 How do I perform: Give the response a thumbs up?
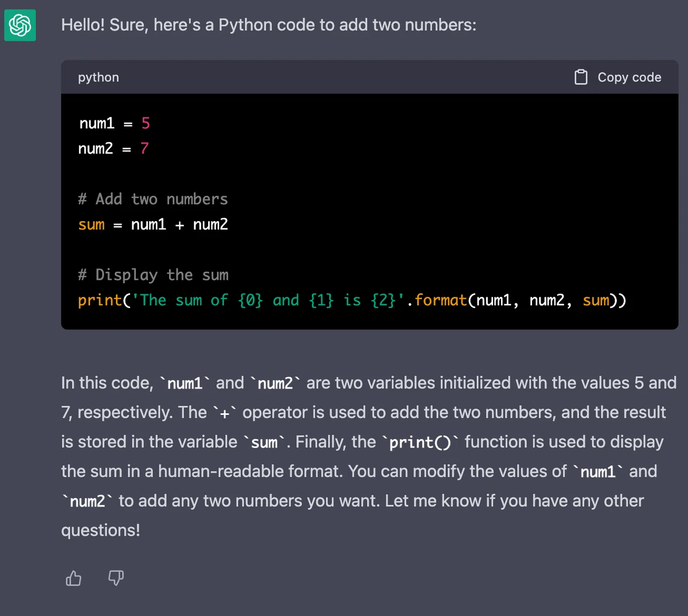pyautogui.click(x=74, y=578)
